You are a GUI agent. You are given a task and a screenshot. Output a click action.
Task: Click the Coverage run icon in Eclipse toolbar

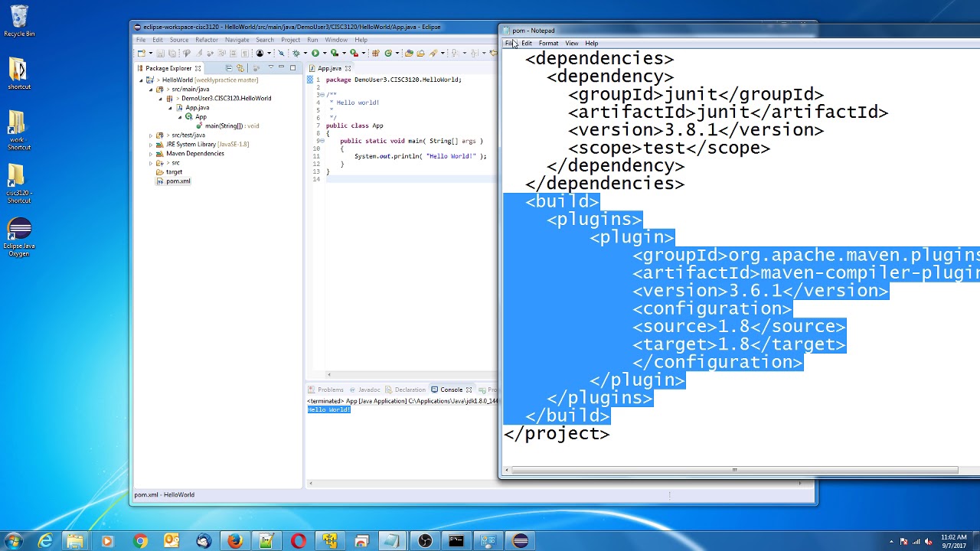coord(335,53)
